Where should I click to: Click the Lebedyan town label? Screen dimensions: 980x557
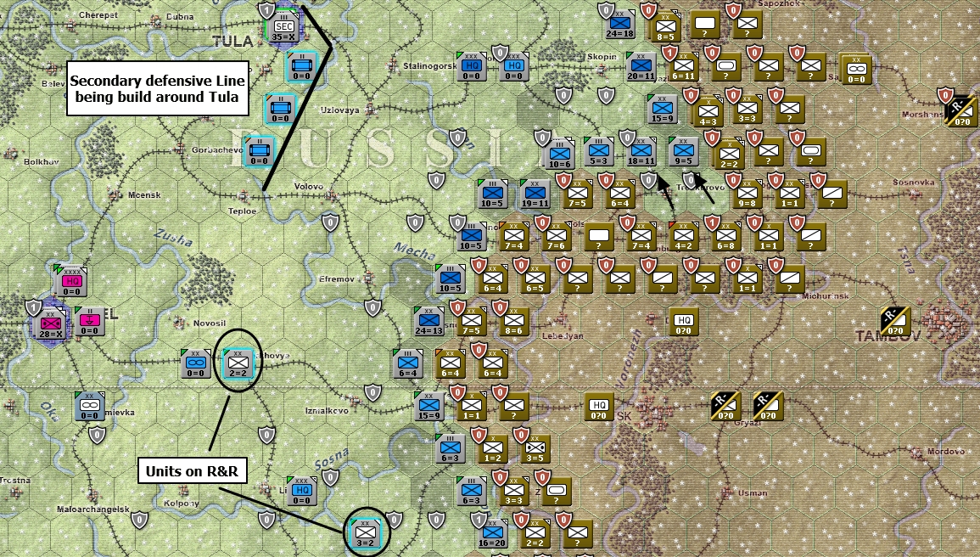coord(563,335)
